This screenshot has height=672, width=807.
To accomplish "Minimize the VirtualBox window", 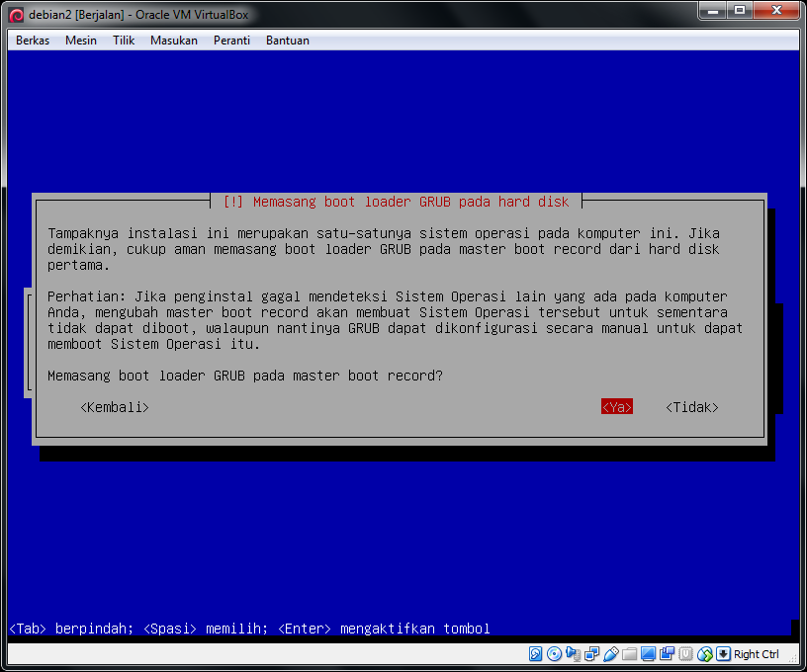I will [x=713, y=10].
